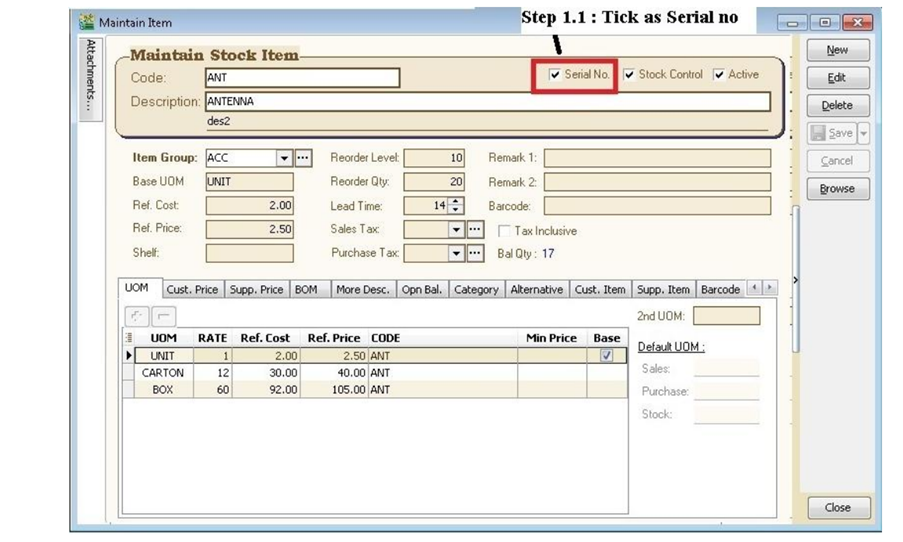The image size is (903, 542).
Task: Untick the Serial No. checkbox
Action: click(x=555, y=75)
